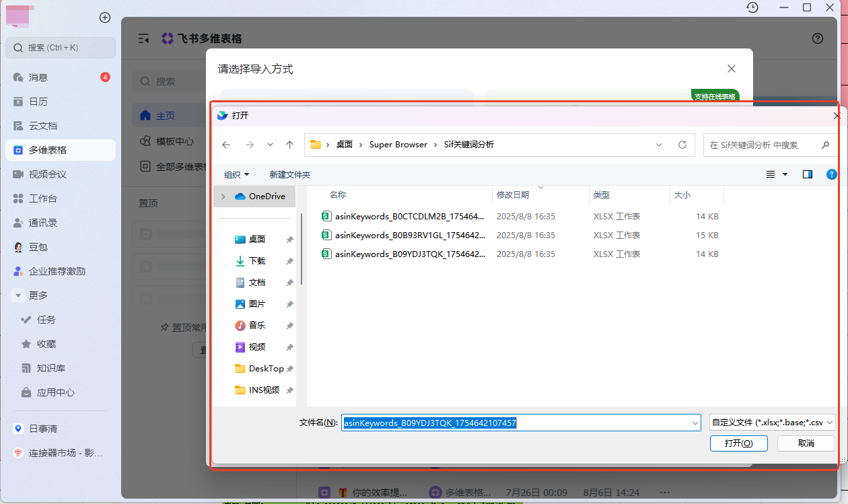Sort files by 修改日期 column header
This screenshot has height=504, width=848.
(513, 195)
